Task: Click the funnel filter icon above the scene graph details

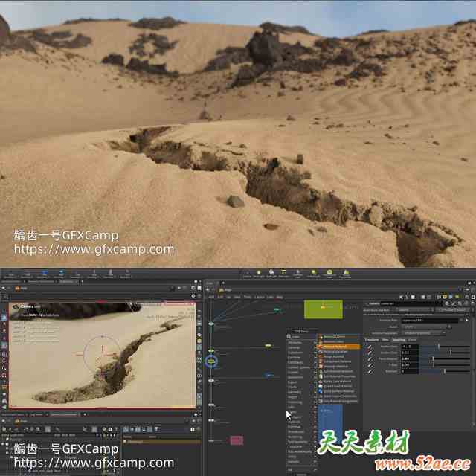Action: click(156, 429)
